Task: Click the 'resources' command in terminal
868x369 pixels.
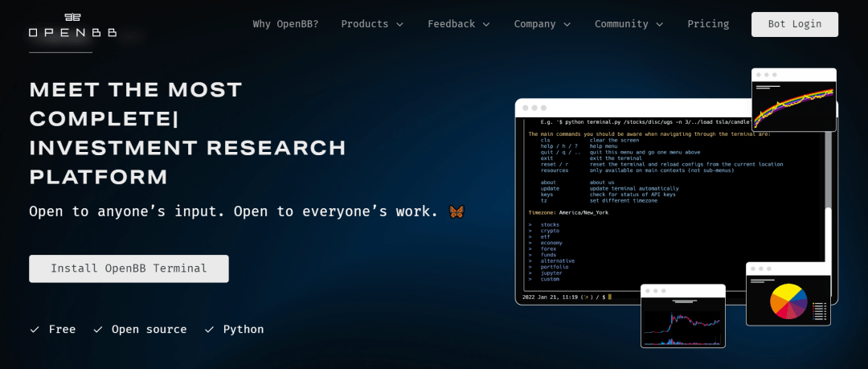Action: point(555,170)
